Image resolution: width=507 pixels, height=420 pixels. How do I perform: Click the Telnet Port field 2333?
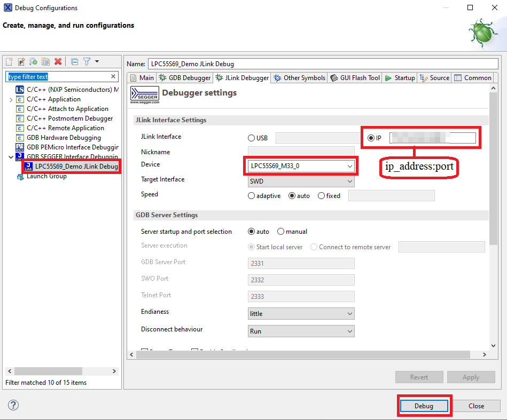tap(301, 296)
